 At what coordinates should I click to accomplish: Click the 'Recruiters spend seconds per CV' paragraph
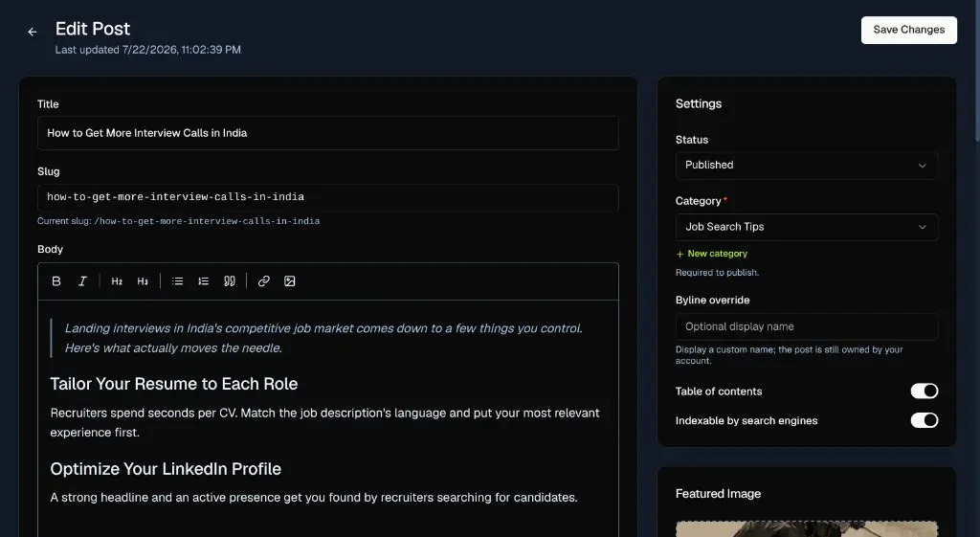[x=325, y=422]
